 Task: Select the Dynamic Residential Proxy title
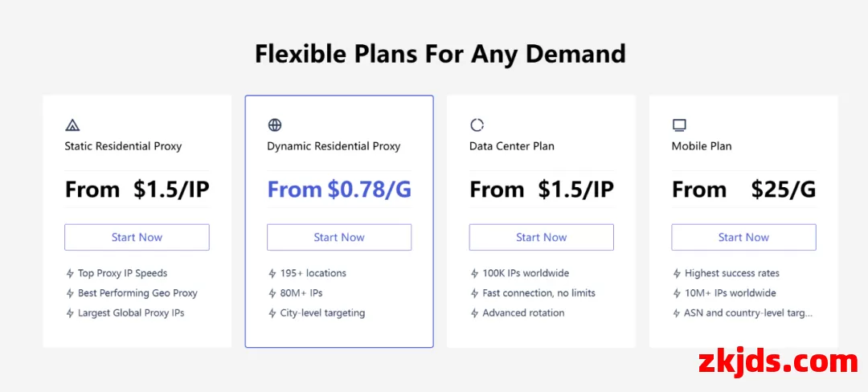(334, 146)
